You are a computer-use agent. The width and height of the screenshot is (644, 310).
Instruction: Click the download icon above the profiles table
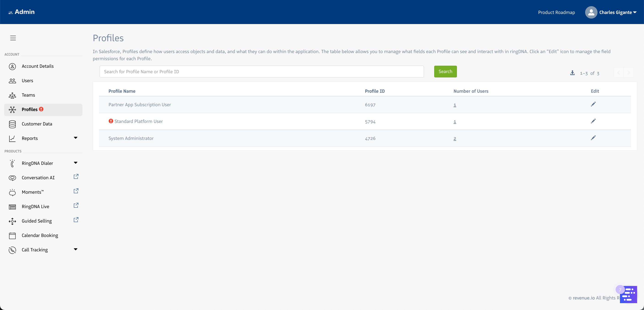click(573, 73)
